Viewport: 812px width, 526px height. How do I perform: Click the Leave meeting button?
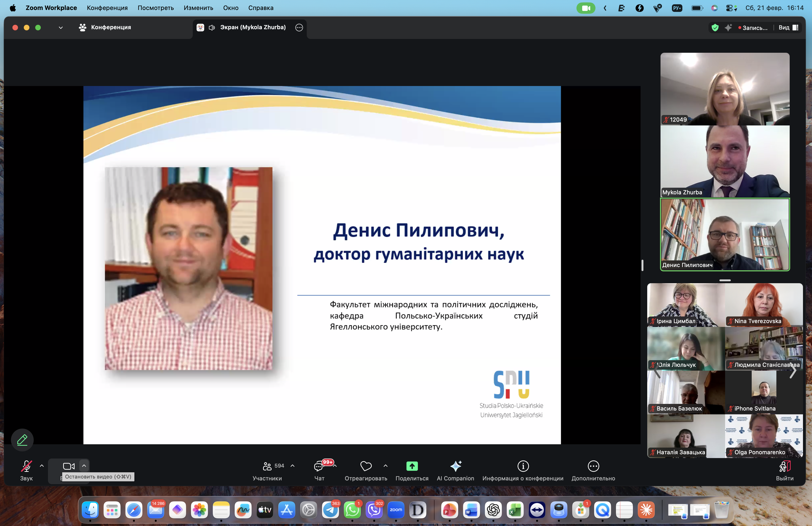coord(784,466)
